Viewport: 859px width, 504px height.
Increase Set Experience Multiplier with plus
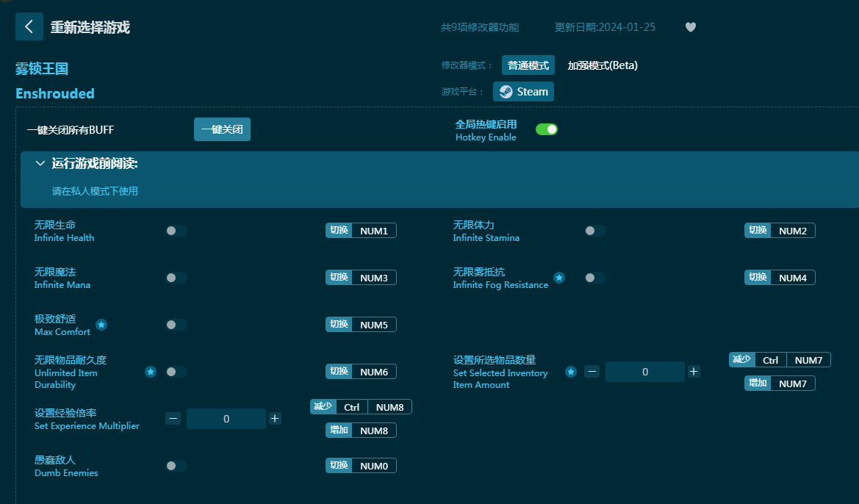pyautogui.click(x=275, y=419)
